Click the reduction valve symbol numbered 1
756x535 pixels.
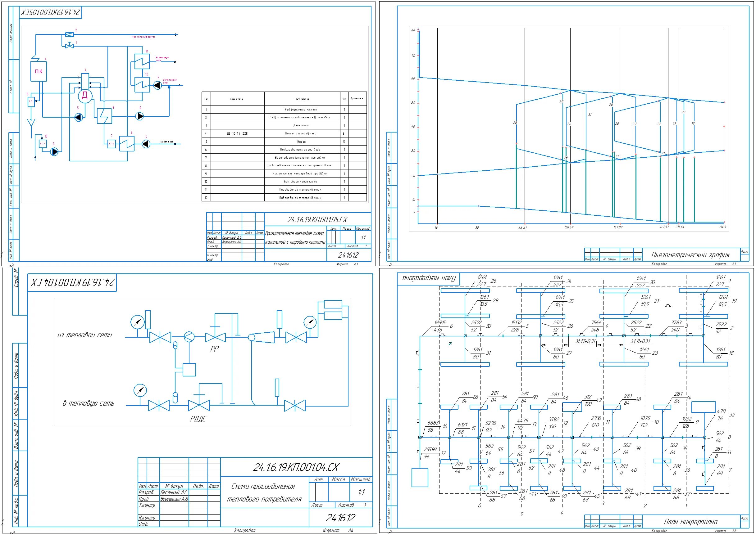[x=70, y=46]
